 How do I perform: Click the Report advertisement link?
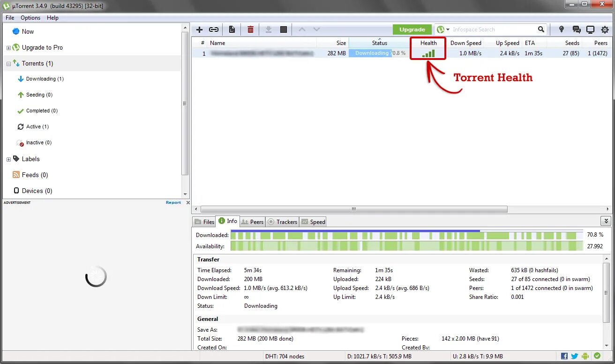point(173,202)
